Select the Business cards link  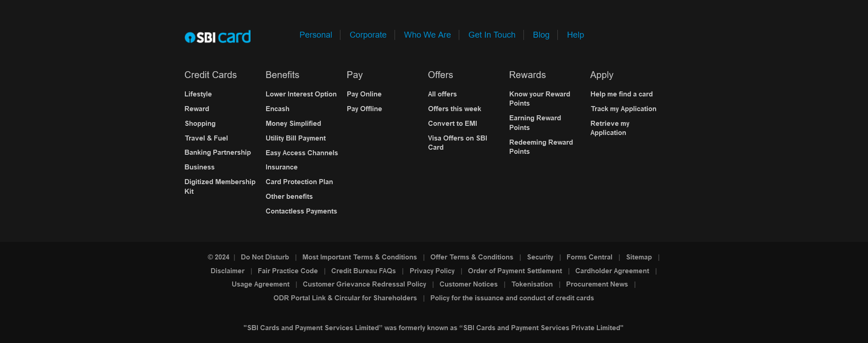click(200, 167)
